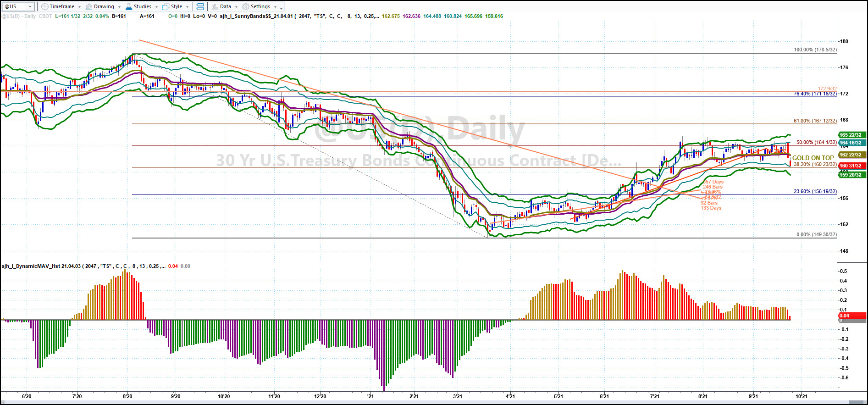Click the Style selection icon
The image size is (868, 405).
click(166, 6)
